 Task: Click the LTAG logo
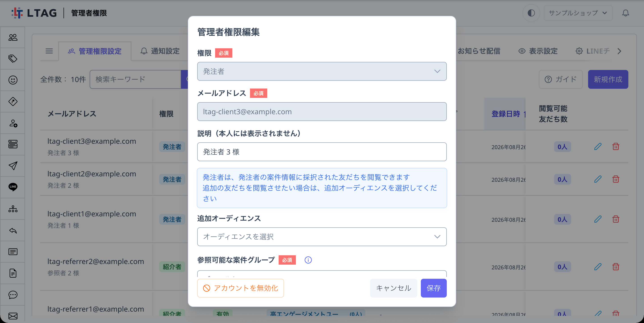34,13
